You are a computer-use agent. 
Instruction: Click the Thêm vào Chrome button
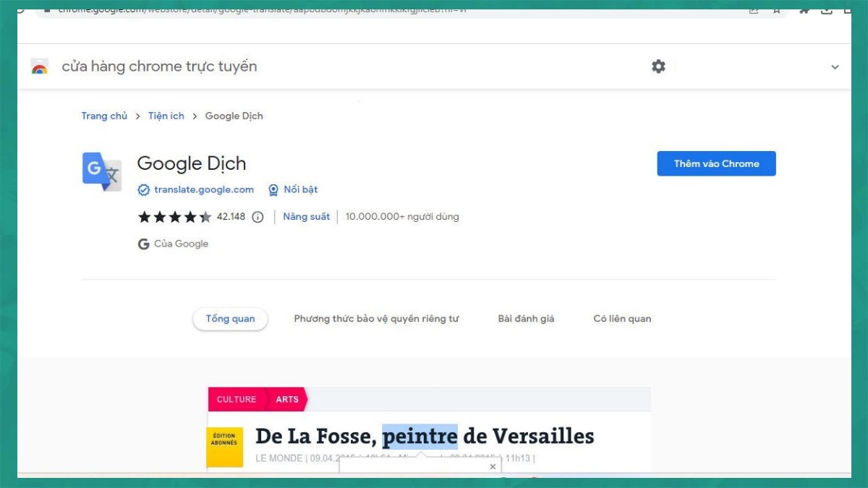[x=715, y=163]
